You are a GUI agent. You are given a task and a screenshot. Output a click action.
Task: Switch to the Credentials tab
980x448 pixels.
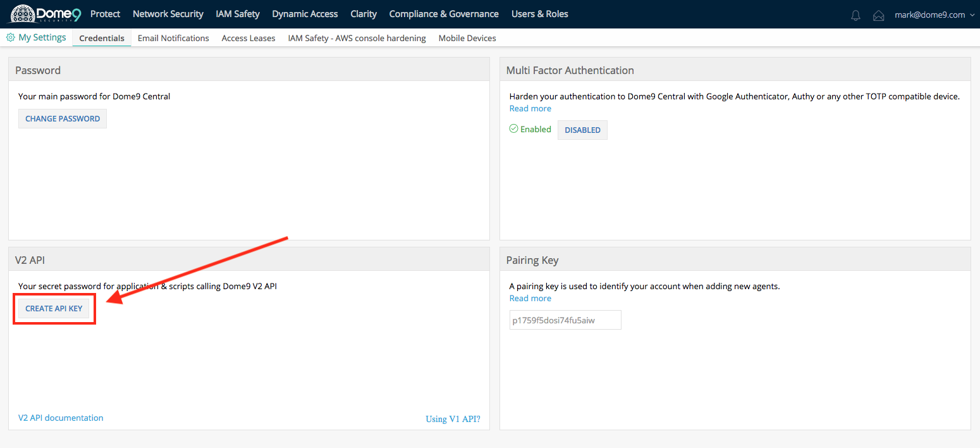pos(102,38)
